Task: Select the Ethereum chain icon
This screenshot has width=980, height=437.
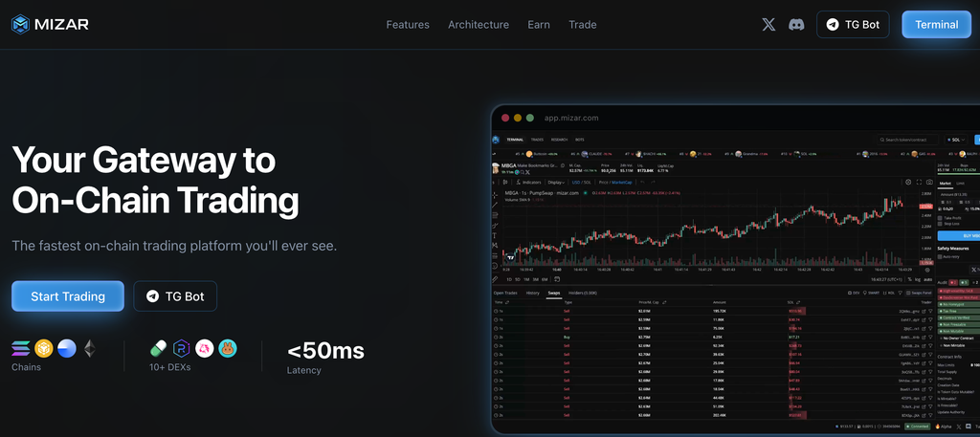Action: 90,348
